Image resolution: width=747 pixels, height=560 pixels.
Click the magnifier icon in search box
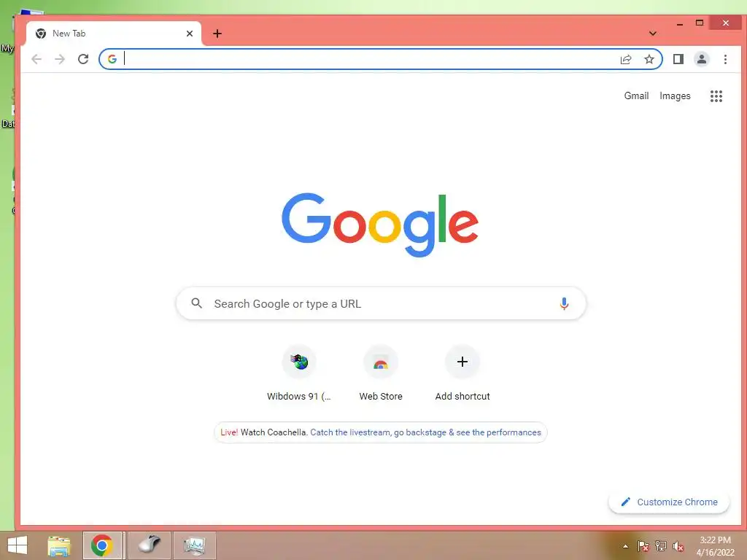tap(197, 303)
